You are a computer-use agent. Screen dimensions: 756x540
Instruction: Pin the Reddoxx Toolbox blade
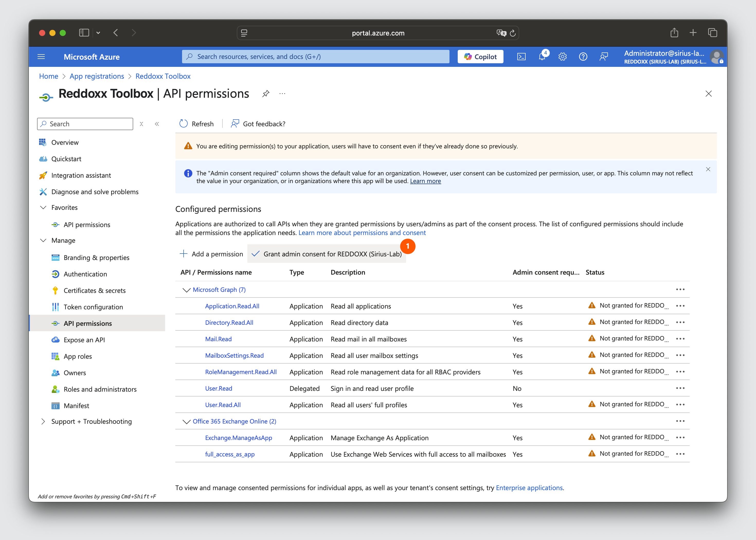(x=266, y=94)
